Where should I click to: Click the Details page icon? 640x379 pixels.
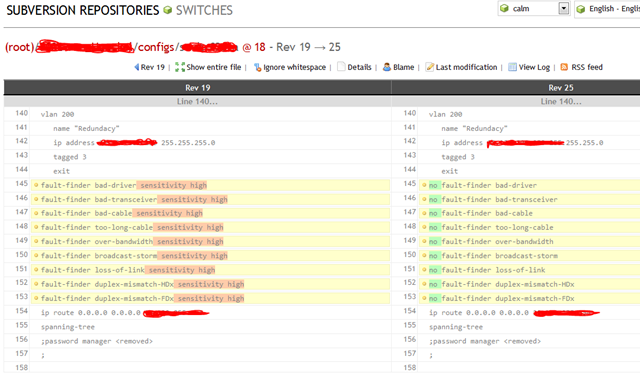(341, 66)
